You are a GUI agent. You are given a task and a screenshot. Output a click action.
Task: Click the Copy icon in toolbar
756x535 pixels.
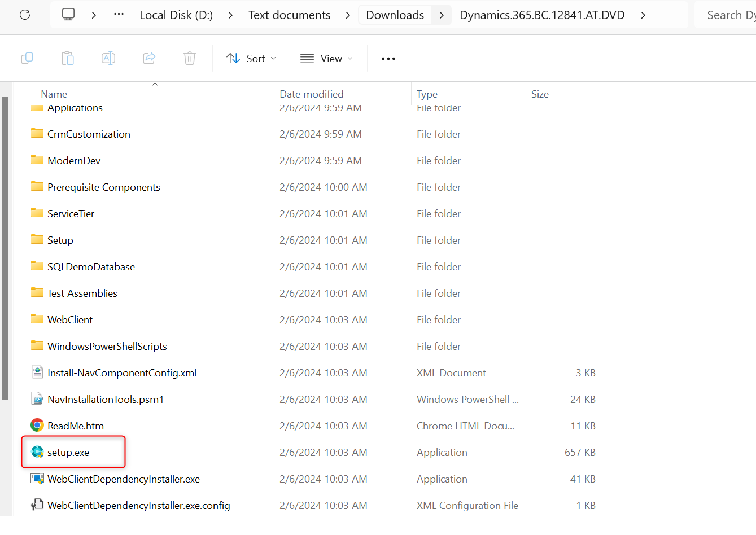tap(27, 58)
